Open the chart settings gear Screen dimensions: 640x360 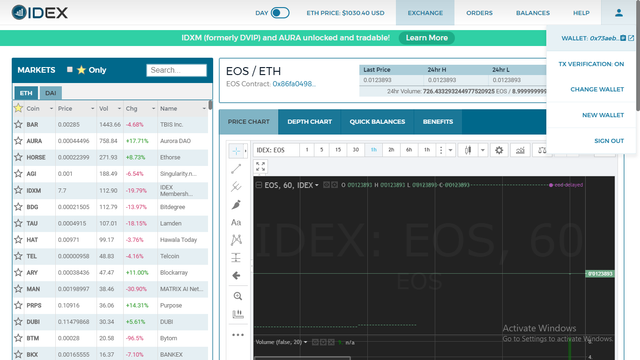coord(499,150)
